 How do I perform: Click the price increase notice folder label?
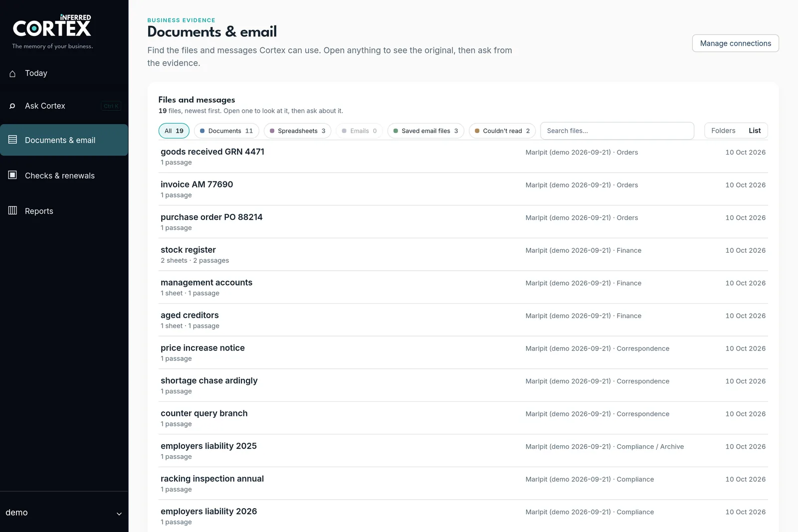[x=597, y=349]
